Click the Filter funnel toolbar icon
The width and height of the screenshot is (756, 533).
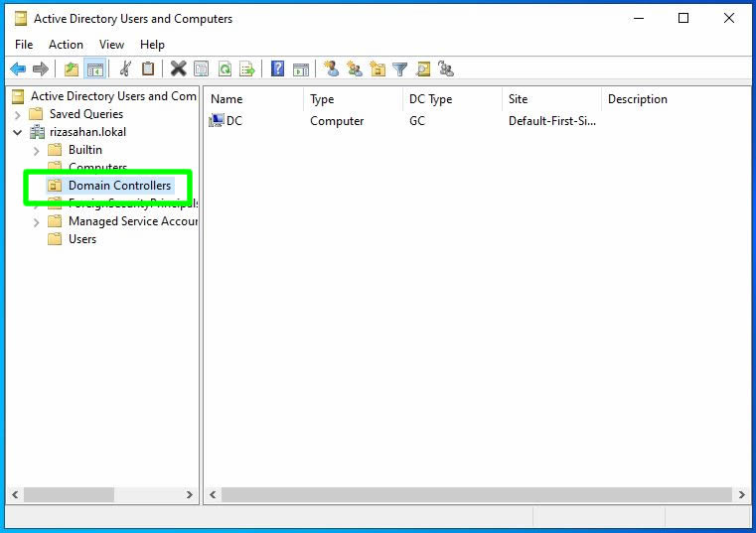tap(399, 68)
